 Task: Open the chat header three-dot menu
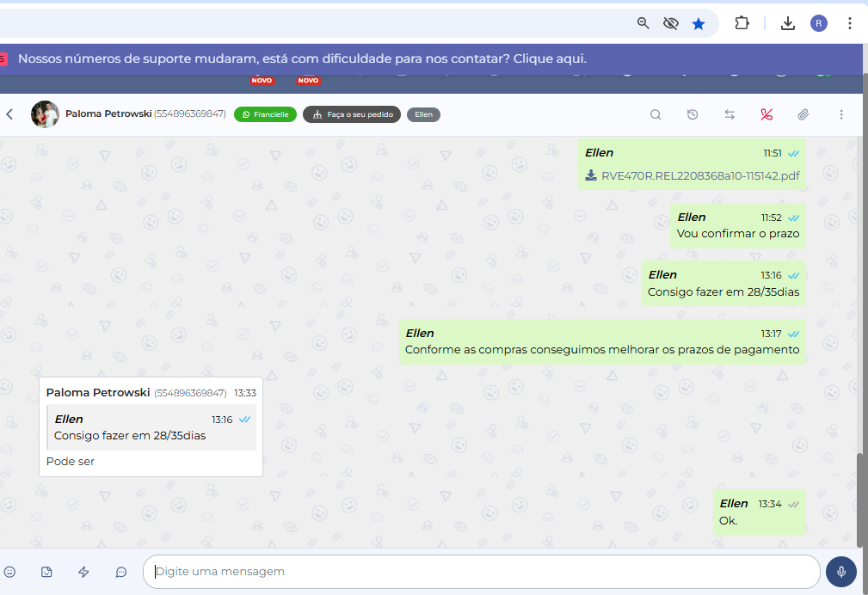[841, 114]
